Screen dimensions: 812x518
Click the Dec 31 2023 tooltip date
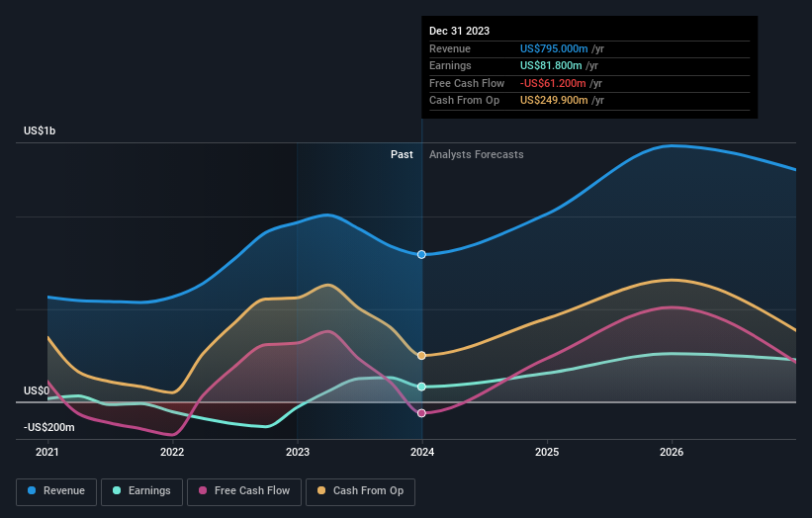click(x=459, y=31)
